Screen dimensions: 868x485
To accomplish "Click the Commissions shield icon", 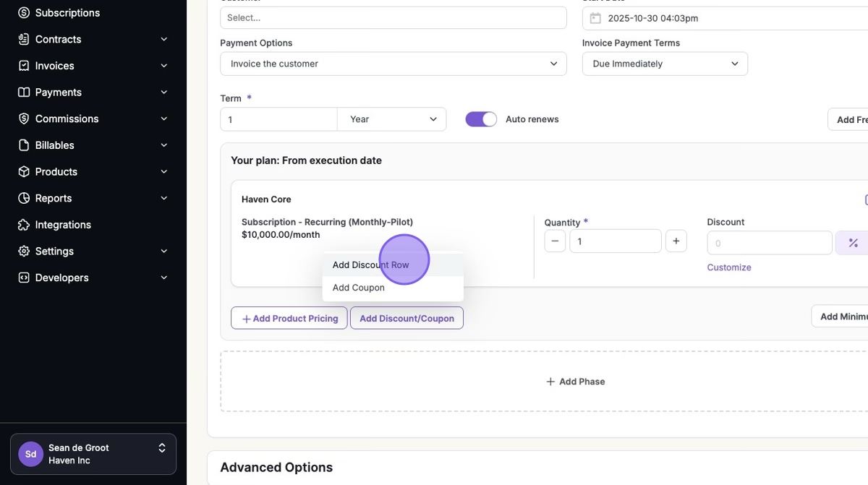I will point(24,119).
